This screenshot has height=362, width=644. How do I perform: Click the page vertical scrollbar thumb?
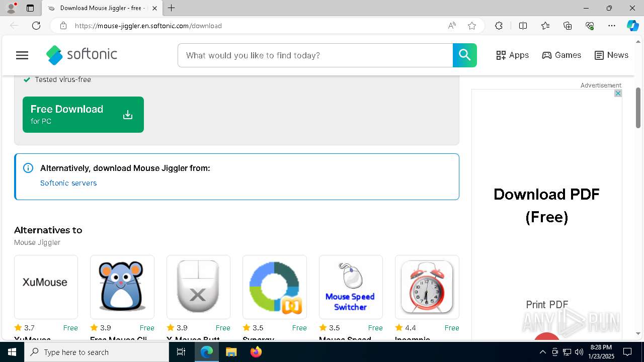coord(638,108)
